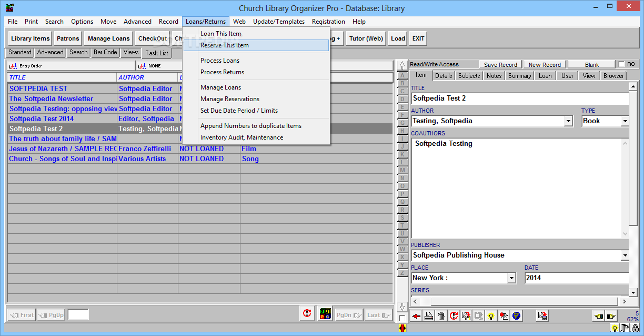644x336 pixels.
Task: Click the red refresh icon below item list
Action: (x=307, y=314)
